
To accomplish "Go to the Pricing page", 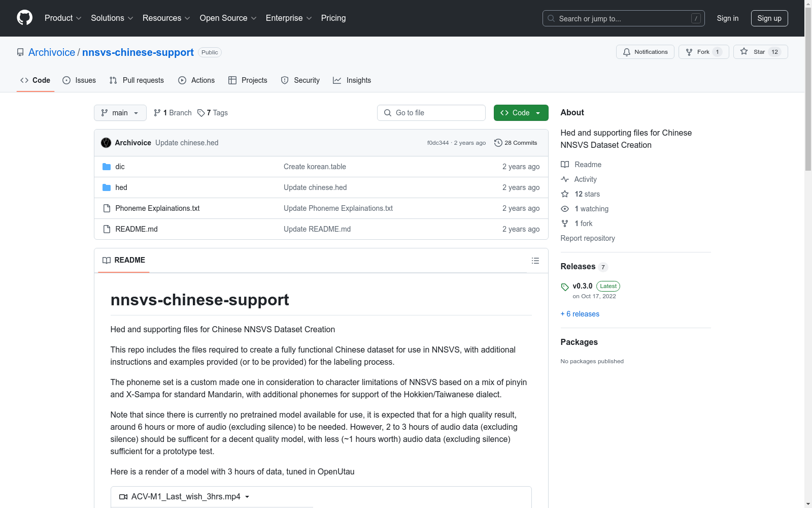I will point(333,18).
